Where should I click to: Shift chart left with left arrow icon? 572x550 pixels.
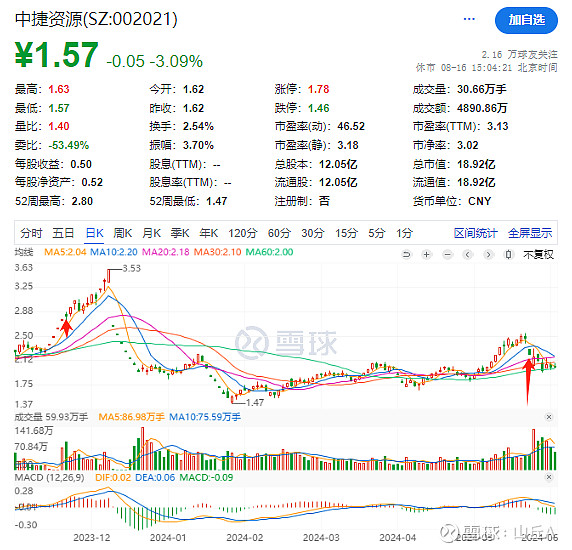coord(468,254)
